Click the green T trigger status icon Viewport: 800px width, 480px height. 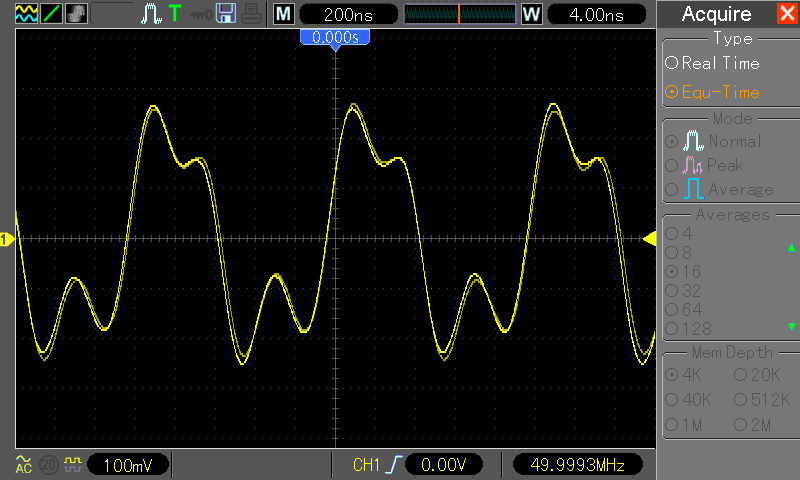click(x=175, y=14)
